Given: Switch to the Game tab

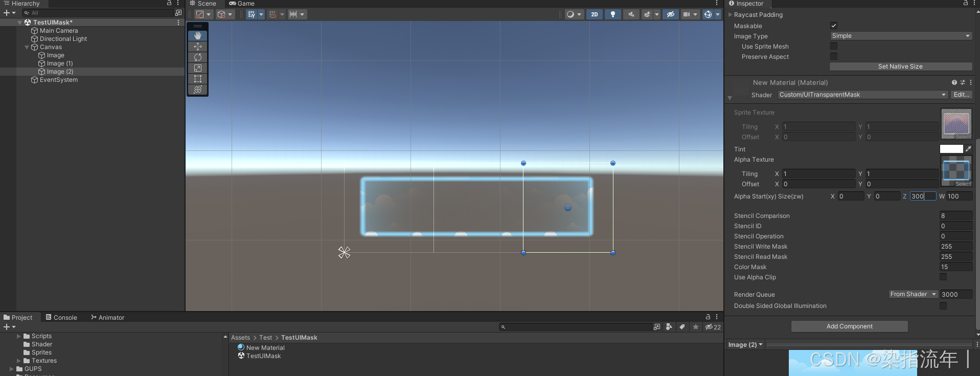Looking at the screenshot, I should click(x=242, y=4).
